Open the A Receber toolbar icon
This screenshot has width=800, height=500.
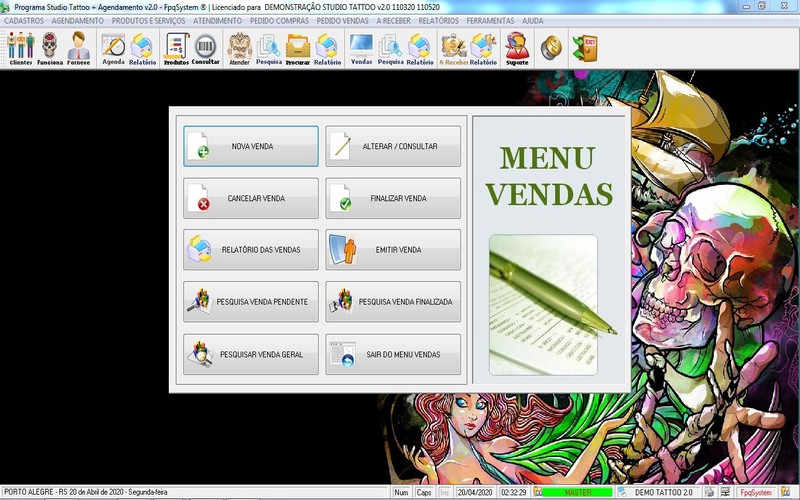point(454,48)
